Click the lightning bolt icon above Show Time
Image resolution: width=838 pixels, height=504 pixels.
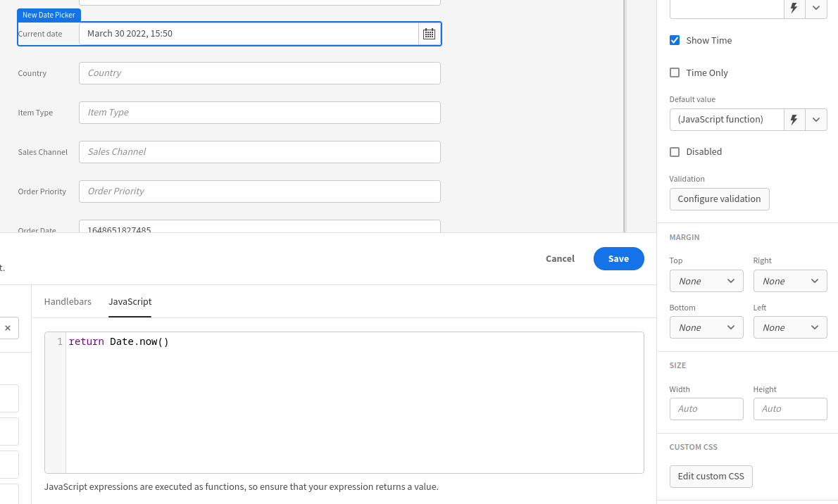click(x=794, y=8)
